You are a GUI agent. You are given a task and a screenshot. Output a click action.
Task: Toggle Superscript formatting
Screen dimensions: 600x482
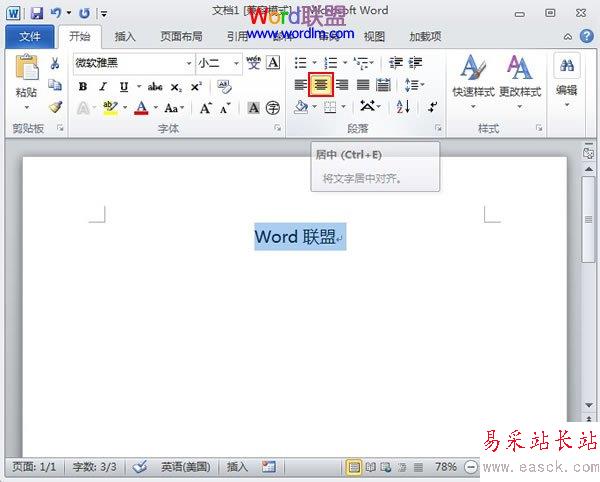tap(196, 87)
